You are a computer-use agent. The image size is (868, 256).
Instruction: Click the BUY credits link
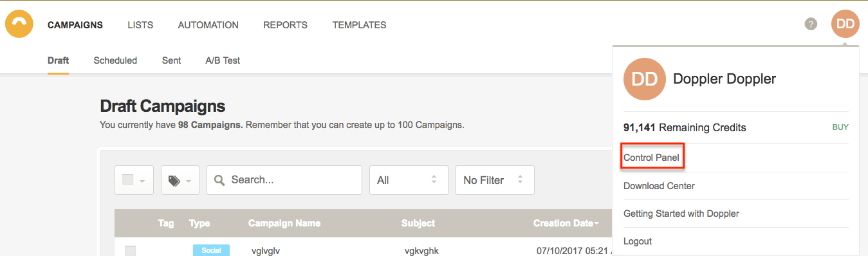pyautogui.click(x=840, y=127)
